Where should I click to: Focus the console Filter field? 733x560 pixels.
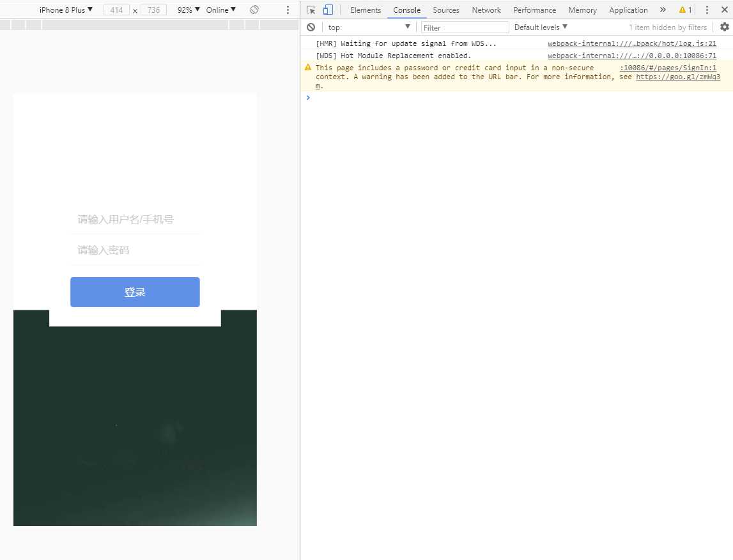point(465,27)
